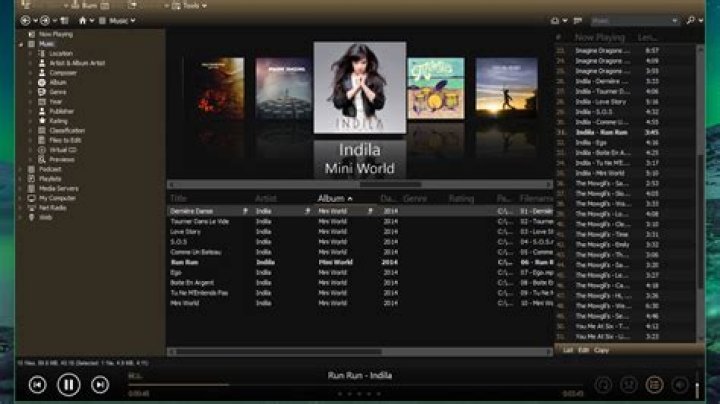Select the Indila Mini World album cover
Viewport: 720px width, 404px height.
point(360,87)
